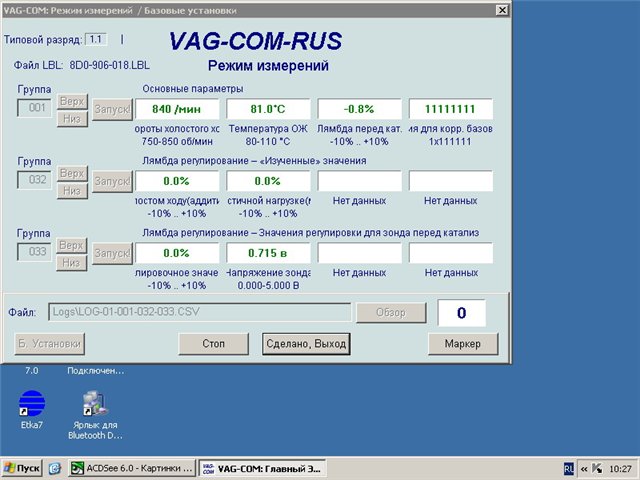Click Низ button for group 032
Image resolution: width=640 pixels, height=480 pixels.
coord(72,191)
